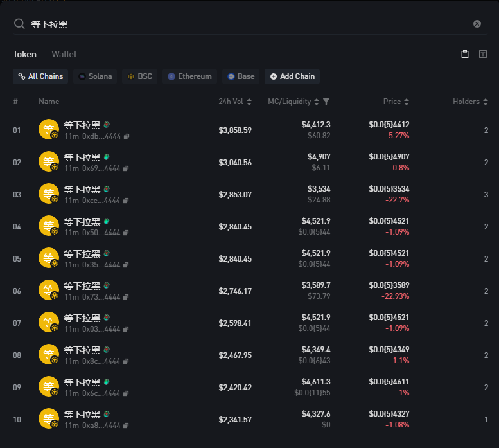
Task: Sort by MC/Liquidity arrows
Action: pyautogui.click(x=317, y=102)
